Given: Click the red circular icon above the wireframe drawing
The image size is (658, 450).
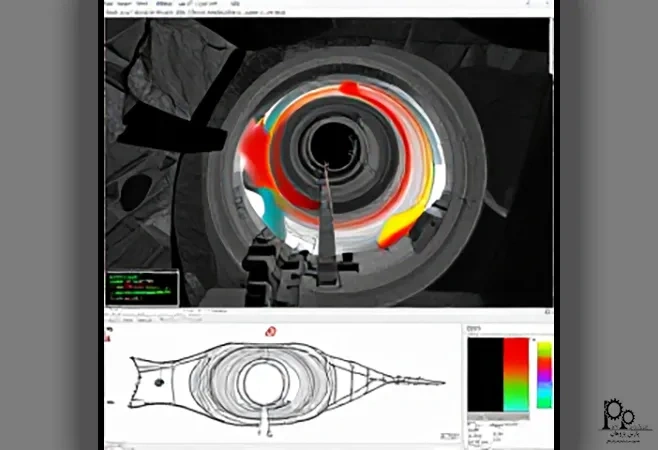Looking at the screenshot, I should 271,332.
